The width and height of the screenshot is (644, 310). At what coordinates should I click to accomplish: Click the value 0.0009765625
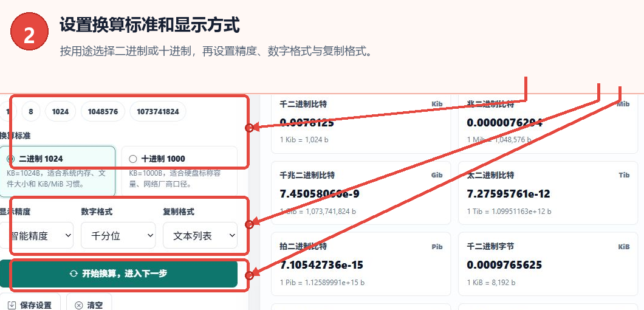[504, 265]
